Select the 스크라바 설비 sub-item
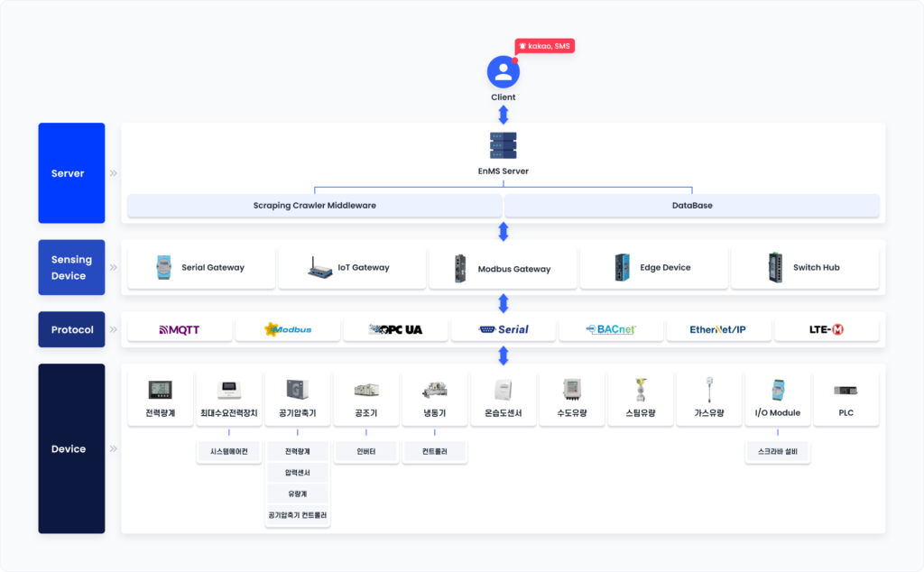924x572 pixels. (778, 451)
